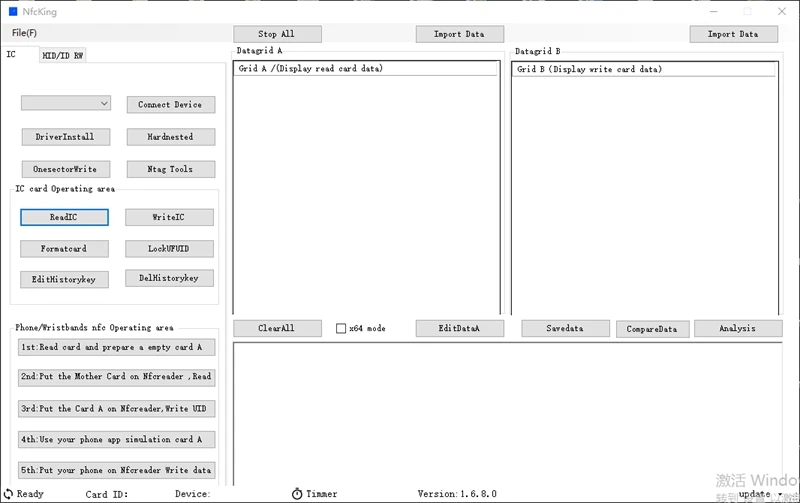Screen dimensions: 800x503
Task: Click the Card ID: status label
Action: [107, 494]
